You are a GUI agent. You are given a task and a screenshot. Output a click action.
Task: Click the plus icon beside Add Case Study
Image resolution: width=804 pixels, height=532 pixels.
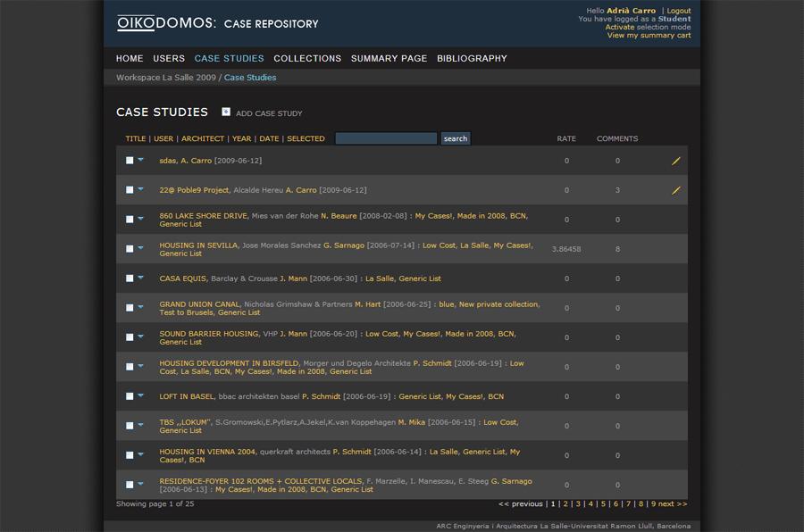tap(226, 112)
